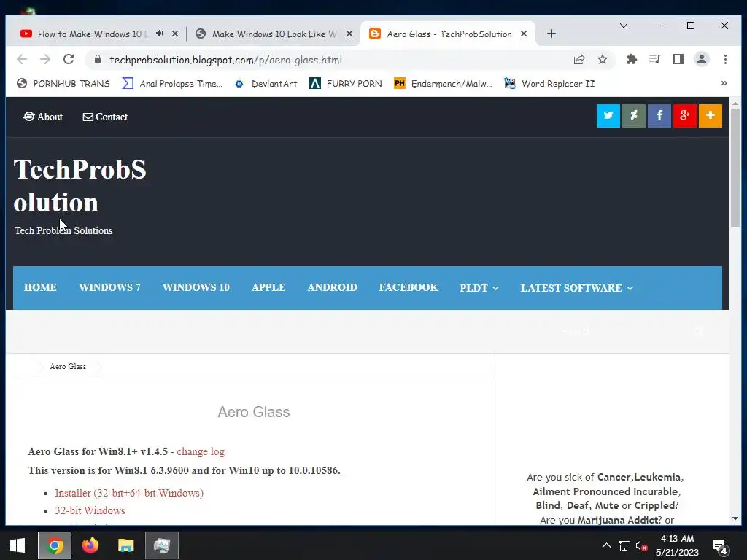Viewport: 747px width, 560px height.
Task: Click the Facebook social icon
Action: click(659, 116)
